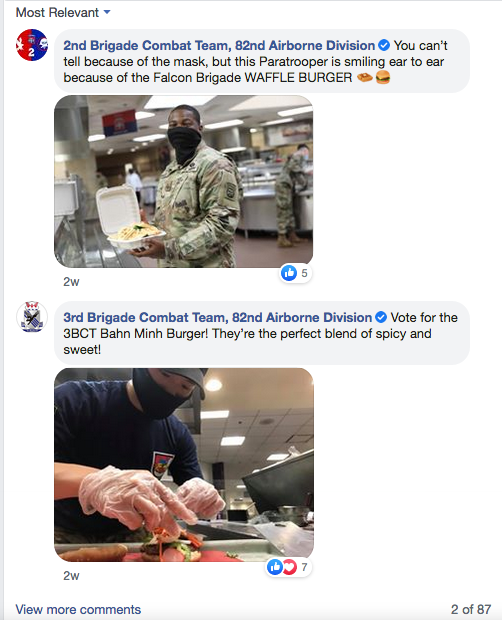Open the Bahn Minh burger preparation photo
This screenshot has width=502, height=620.
click(184, 465)
